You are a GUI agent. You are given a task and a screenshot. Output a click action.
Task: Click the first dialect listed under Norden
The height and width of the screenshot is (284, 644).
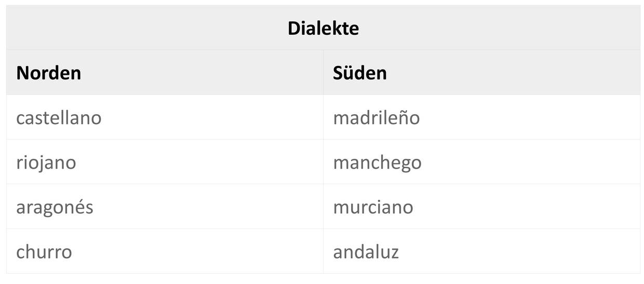[x=59, y=118]
